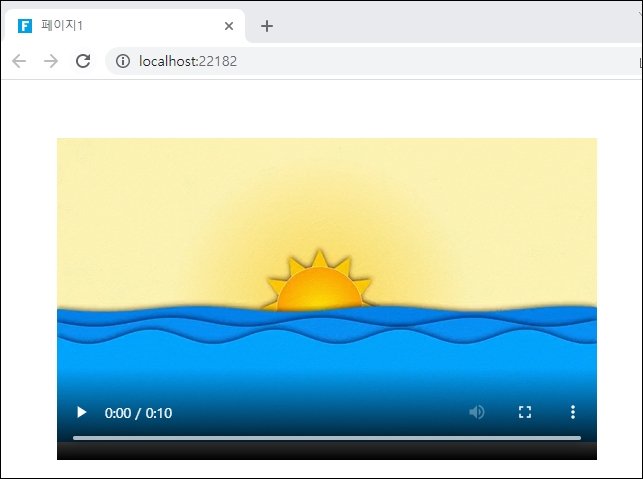Play the sunrise video
The width and height of the screenshot is (643, 479).
point(82,412)
